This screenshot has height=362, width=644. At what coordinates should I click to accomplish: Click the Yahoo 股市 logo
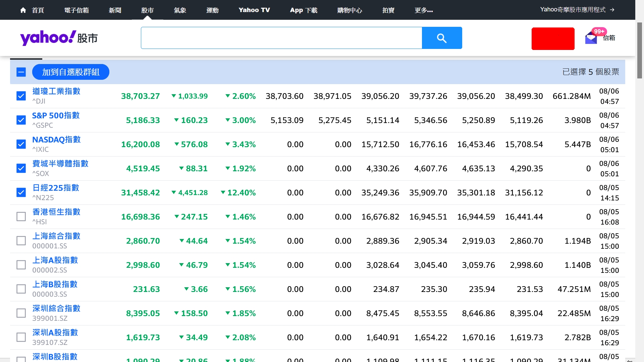(x=59, y=38)
